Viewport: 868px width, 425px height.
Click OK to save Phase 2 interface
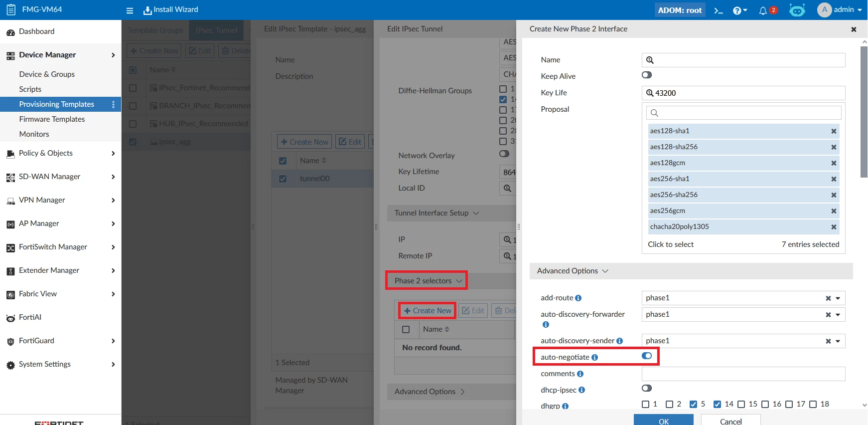coord(664,421)
